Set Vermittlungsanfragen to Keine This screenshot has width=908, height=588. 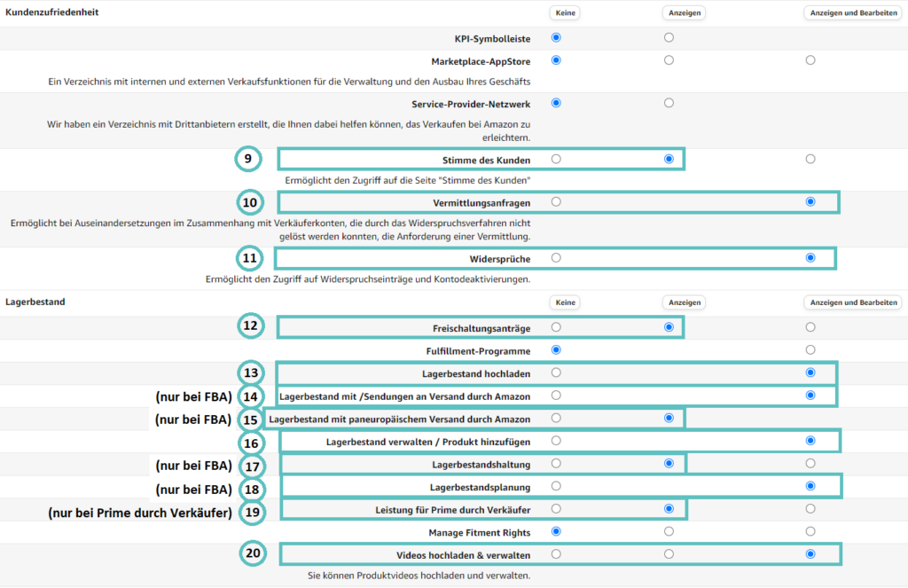tap(556, 201)
